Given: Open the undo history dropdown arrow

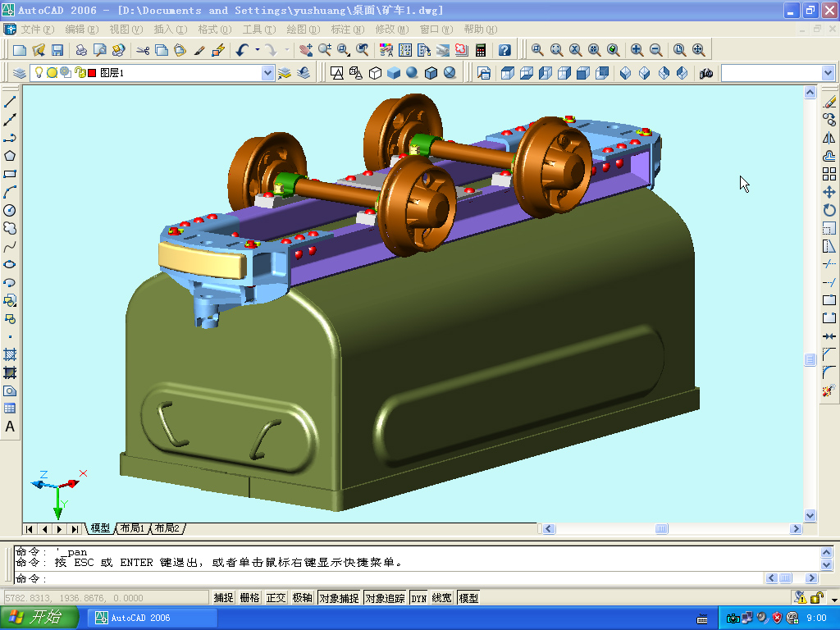Looking at the screenshot, I should [258, 50].
